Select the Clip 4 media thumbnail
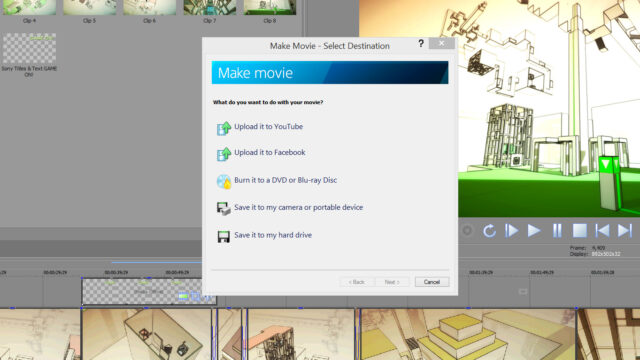 pyautogui.click(x=29, y=7)
